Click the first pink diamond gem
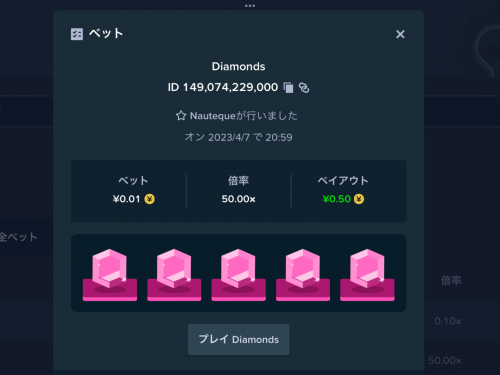 pyautogui.click(x=110, y=268)
